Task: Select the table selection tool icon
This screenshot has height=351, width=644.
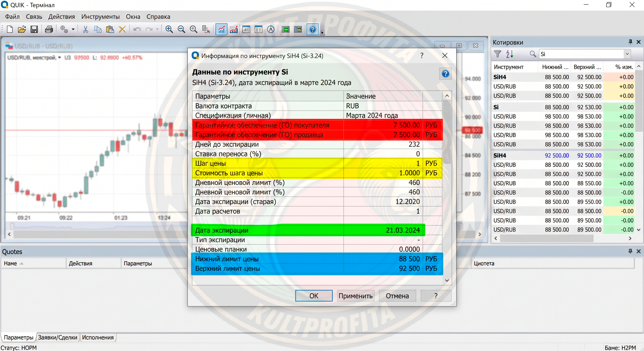Action: tap(206, 29)
